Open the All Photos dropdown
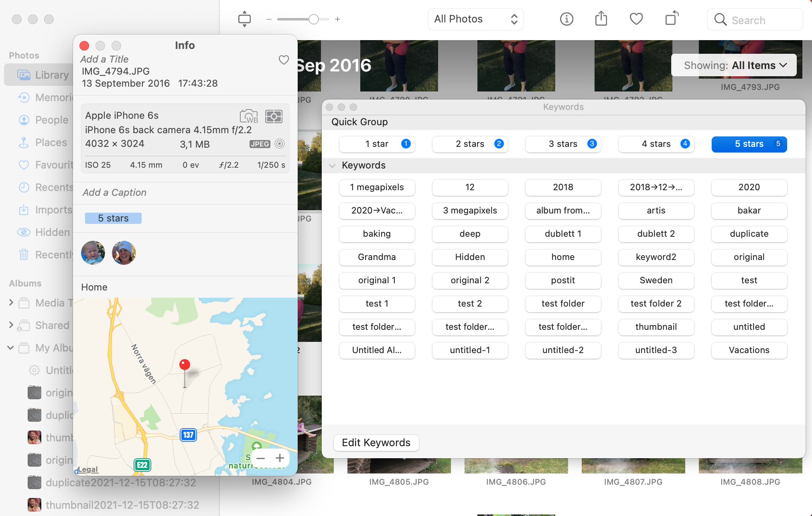Viewport: 812px width, 516px height. click(x=476, y=19)
